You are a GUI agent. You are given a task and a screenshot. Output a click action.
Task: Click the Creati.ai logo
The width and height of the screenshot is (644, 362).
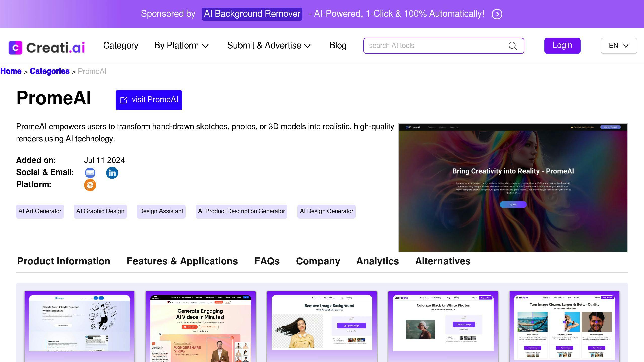click(47, 47)
